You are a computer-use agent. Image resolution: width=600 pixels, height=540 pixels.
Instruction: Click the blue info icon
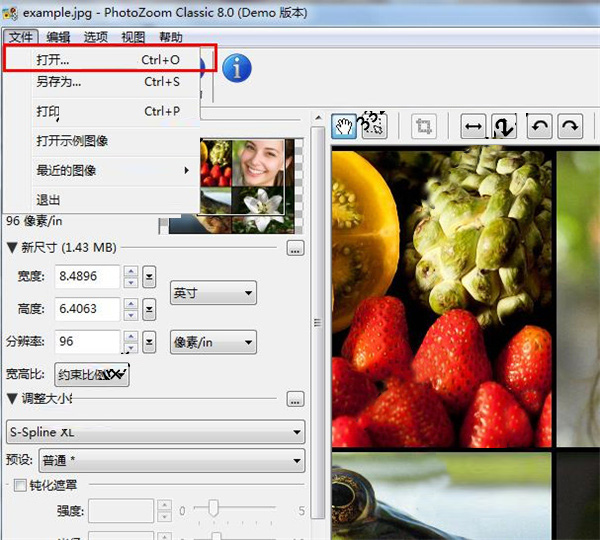pos(237,68)
